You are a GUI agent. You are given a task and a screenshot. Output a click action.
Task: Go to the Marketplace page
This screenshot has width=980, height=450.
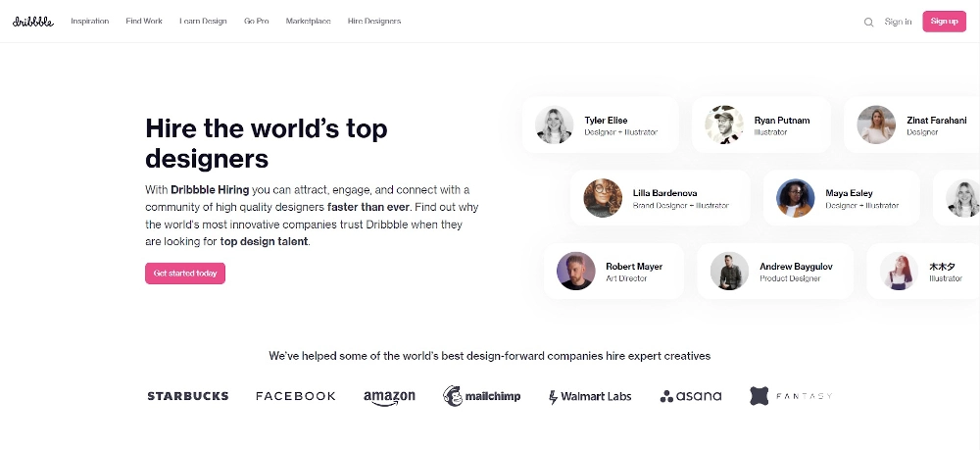(308, 22)
